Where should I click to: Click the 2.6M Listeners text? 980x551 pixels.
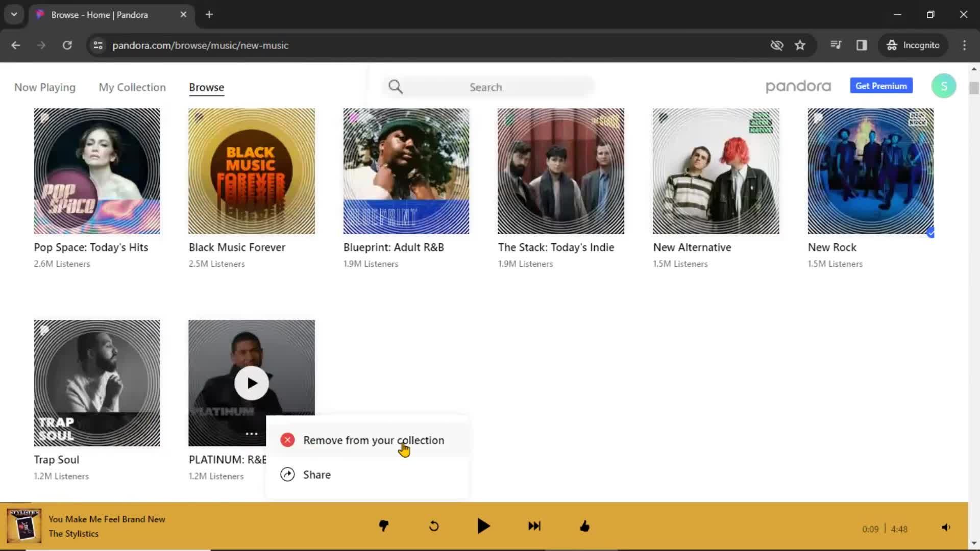pos(62,264)
